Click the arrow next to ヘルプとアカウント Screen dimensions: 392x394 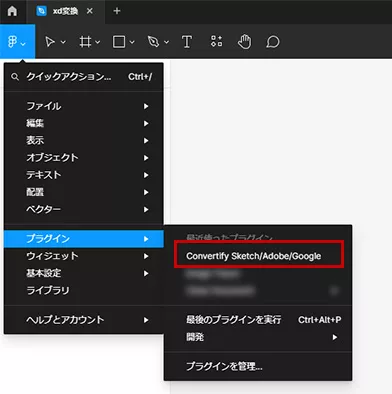point(146,320)
